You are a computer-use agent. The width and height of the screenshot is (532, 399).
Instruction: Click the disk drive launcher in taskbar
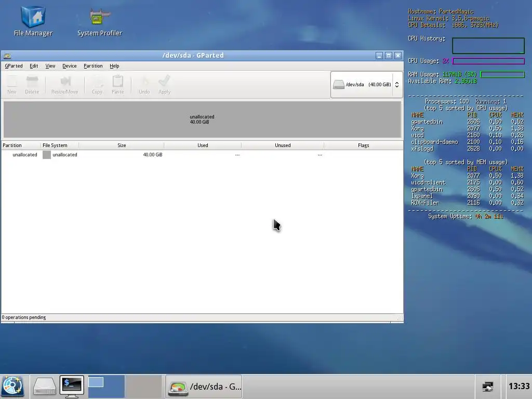pos(45,386)
